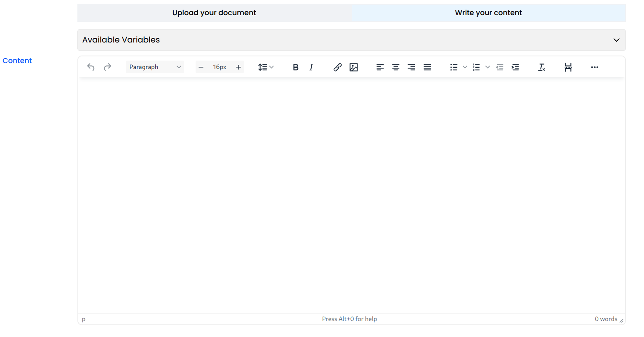Screen dimensions: 644x337
Task: Redo the last change
Action: 107,67
